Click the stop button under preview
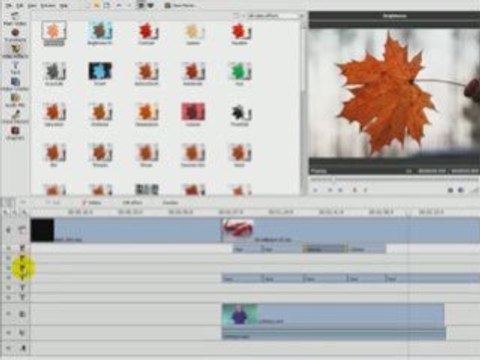 pyautogui.click(x=354, y=190)
